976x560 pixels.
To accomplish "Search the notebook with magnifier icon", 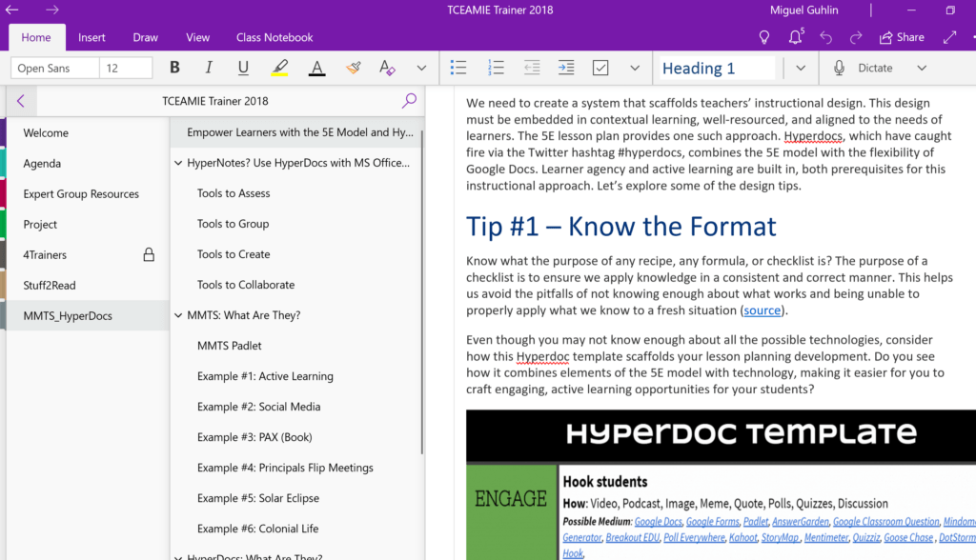I will coord(409,100).
